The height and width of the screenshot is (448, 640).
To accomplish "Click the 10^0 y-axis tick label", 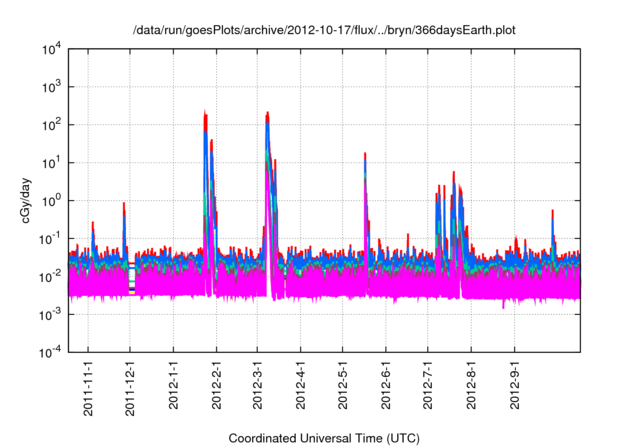I will point(49,200).
